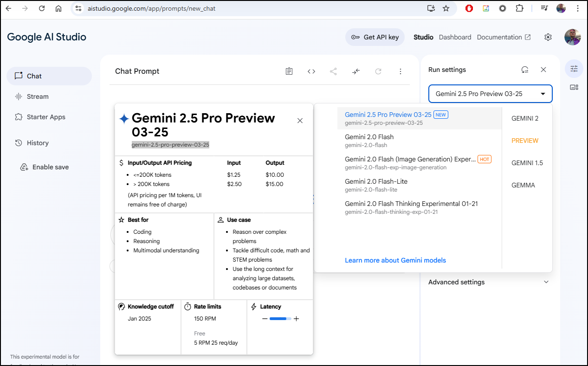Image resolution: width=588 pixels, height=366 pixels.
Task: Toggle the run settings sliders icon on right rail
Action: tap(574, 69)
